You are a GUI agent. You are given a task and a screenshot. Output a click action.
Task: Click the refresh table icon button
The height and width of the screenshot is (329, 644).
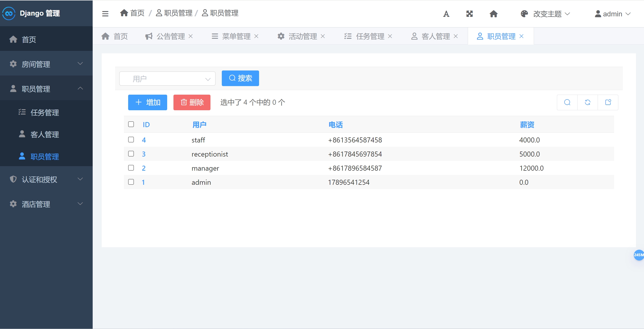588,102
